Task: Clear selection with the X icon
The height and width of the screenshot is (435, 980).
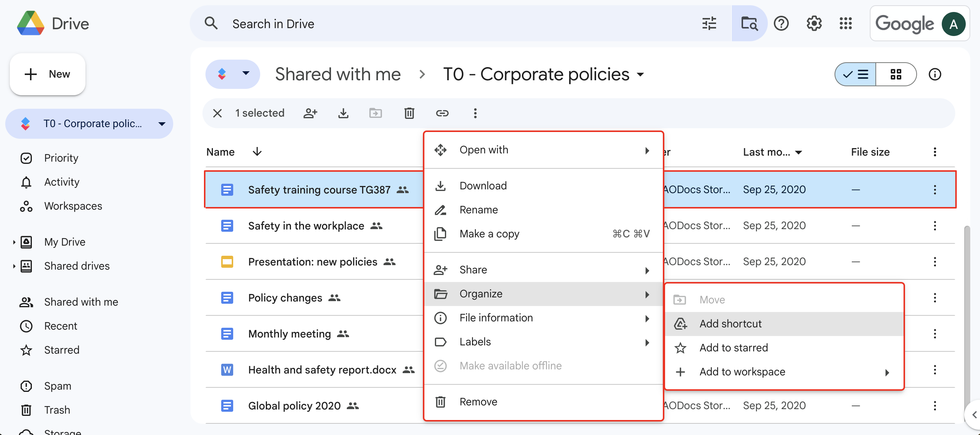Action: click(217, 113)
